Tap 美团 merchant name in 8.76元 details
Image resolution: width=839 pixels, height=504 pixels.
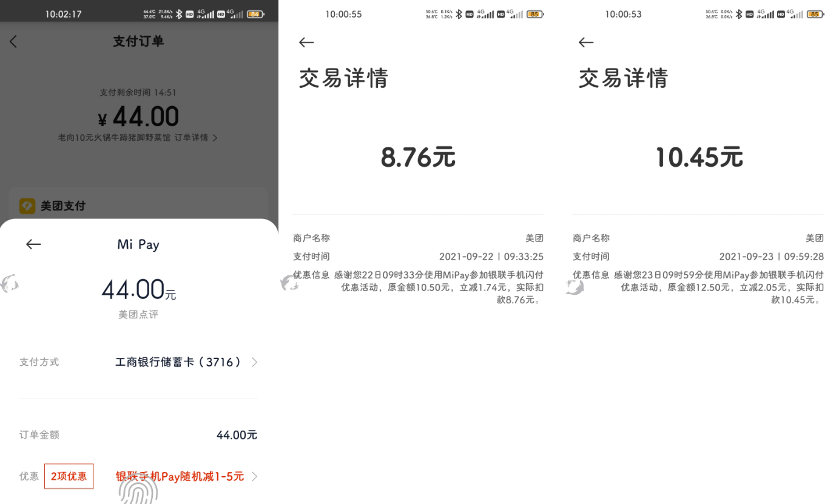(534, 238)
